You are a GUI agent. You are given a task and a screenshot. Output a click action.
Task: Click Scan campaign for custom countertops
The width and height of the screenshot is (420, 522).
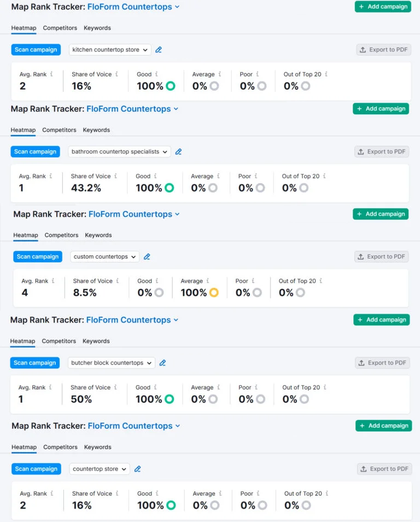(38, 257)
